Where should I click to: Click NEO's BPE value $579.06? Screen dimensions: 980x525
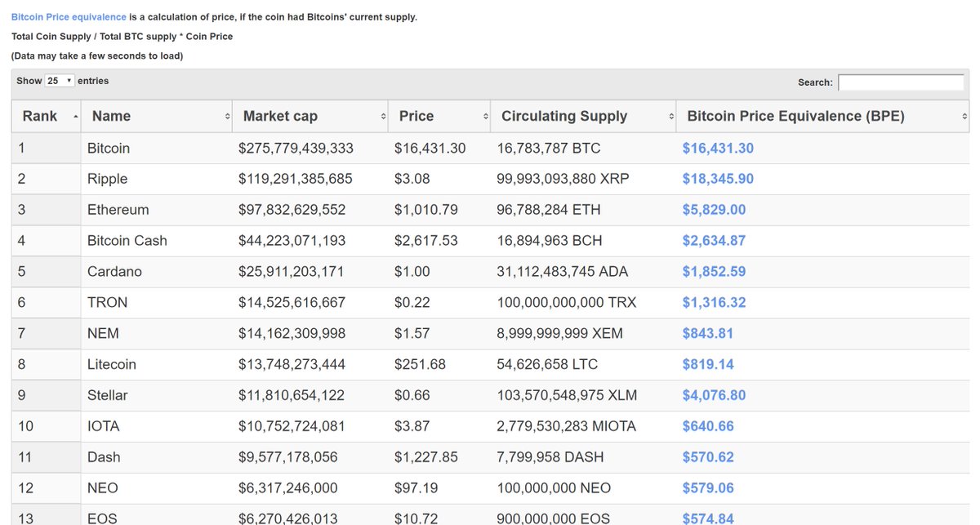pos(708,488)
